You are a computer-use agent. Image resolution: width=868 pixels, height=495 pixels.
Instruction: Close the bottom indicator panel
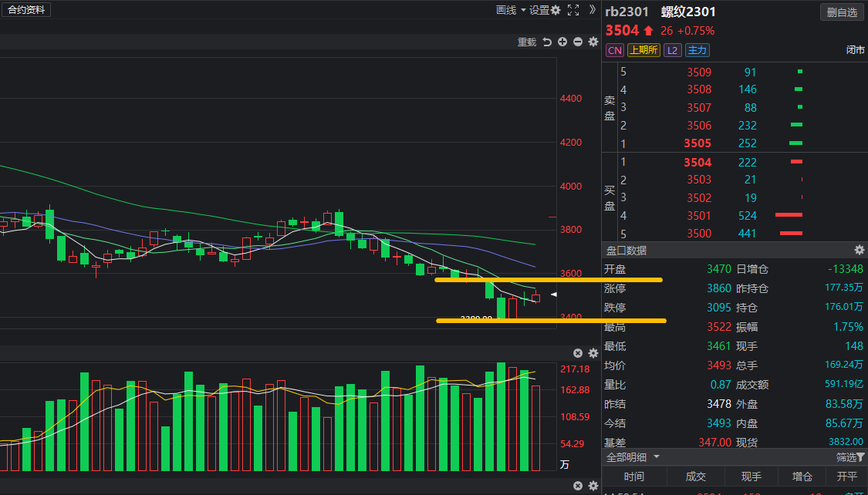click(578, 486)
